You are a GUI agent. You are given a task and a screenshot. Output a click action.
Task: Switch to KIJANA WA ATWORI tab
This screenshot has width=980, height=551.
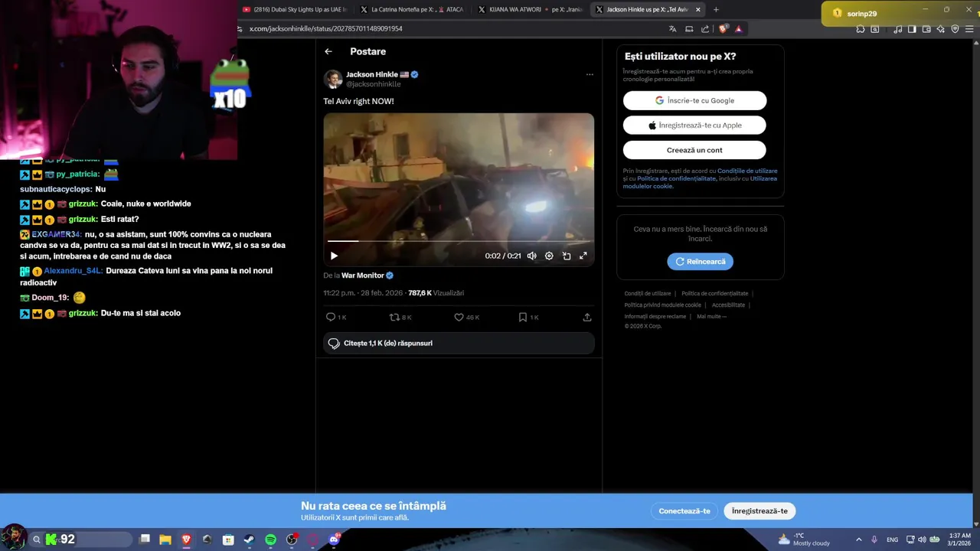coord(530,9)
